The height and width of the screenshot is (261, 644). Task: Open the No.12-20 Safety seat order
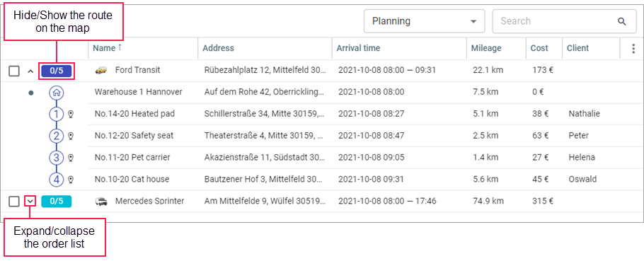[134, 135]
